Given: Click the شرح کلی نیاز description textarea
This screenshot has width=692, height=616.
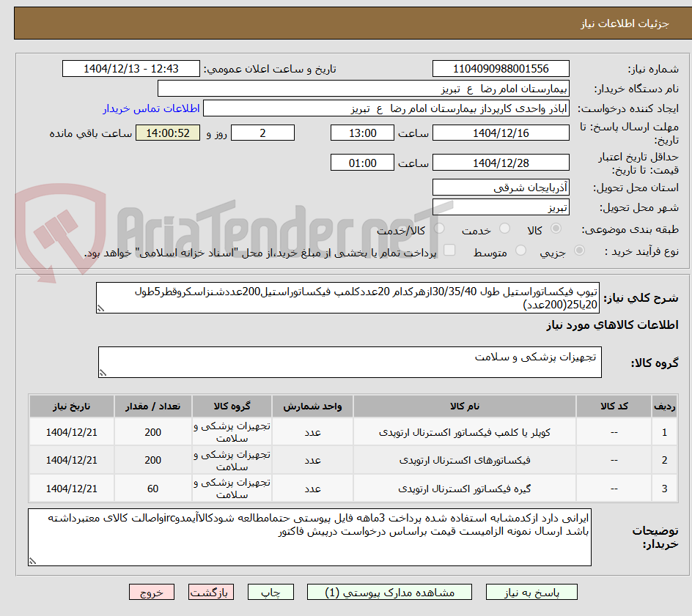Looking at the screenshot, I should [347, 298].
